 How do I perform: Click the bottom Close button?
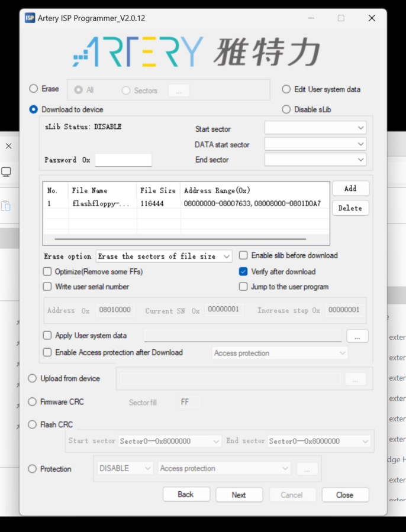point(345,495)
